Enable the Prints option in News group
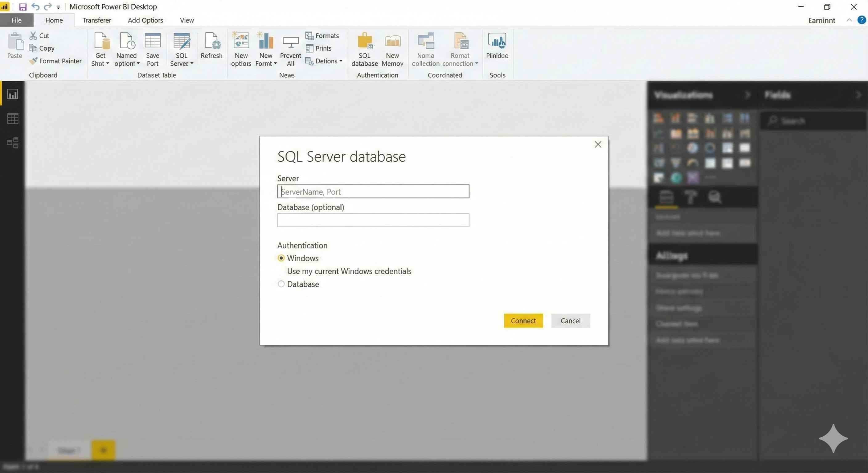 pyautogui.click(x=319, y=48)
